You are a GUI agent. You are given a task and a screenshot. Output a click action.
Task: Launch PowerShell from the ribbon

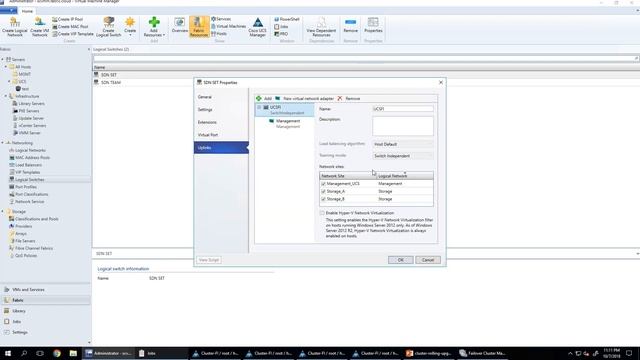coord(287,19)
